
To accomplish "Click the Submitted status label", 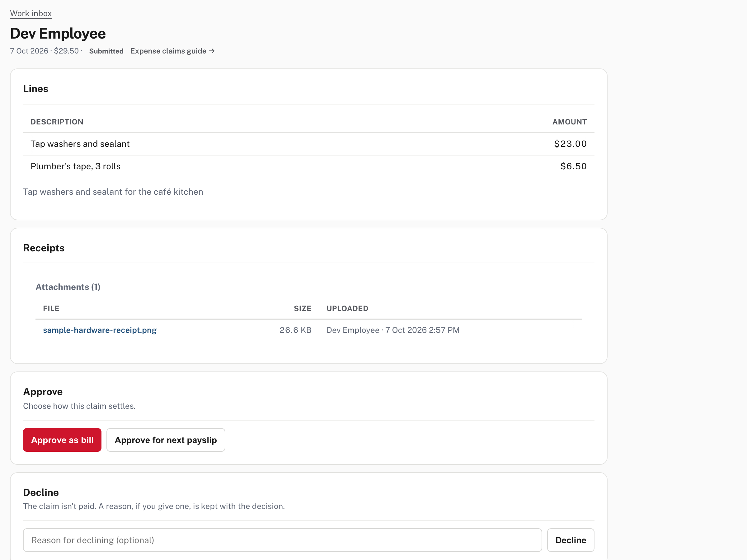I will pyautogui.click(x=106, y=51).
